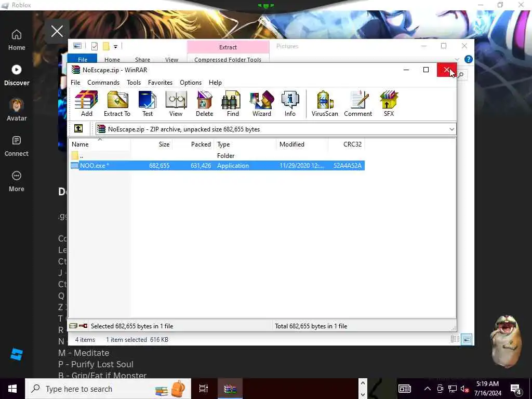Click the Explorer help question mark icon
532x399 pixels.
point(469,59)
